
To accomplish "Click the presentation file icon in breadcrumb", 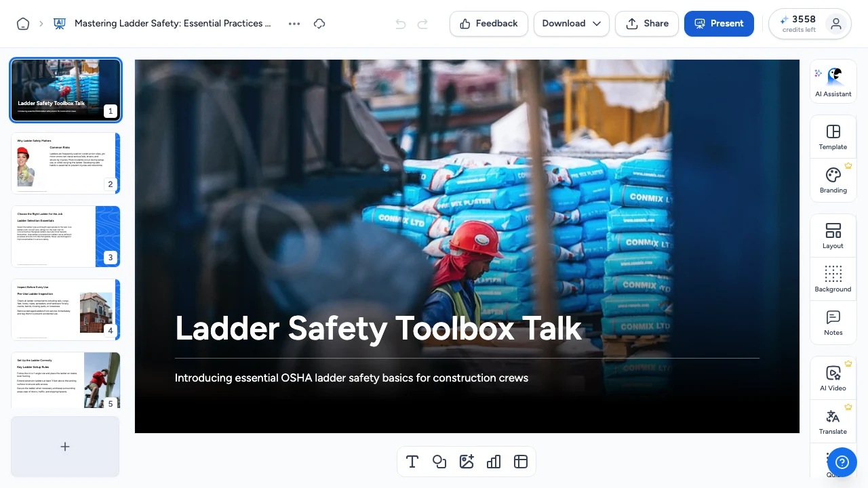I will 60,24.
